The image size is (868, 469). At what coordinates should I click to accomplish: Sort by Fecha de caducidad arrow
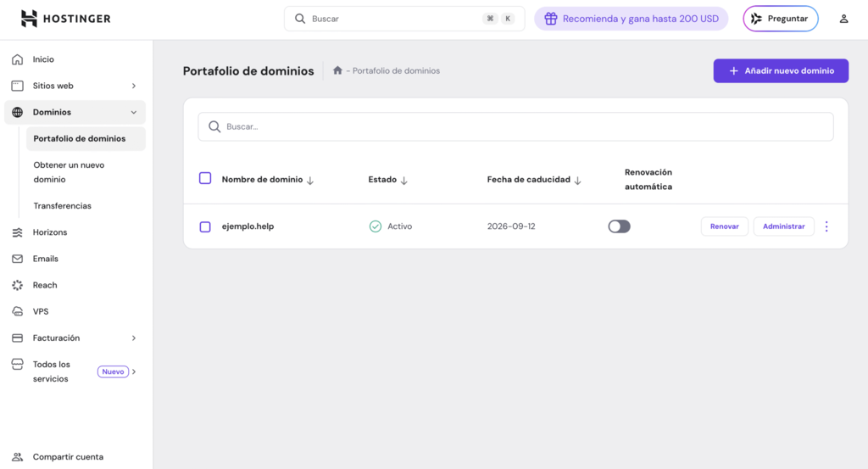(578, 181)
